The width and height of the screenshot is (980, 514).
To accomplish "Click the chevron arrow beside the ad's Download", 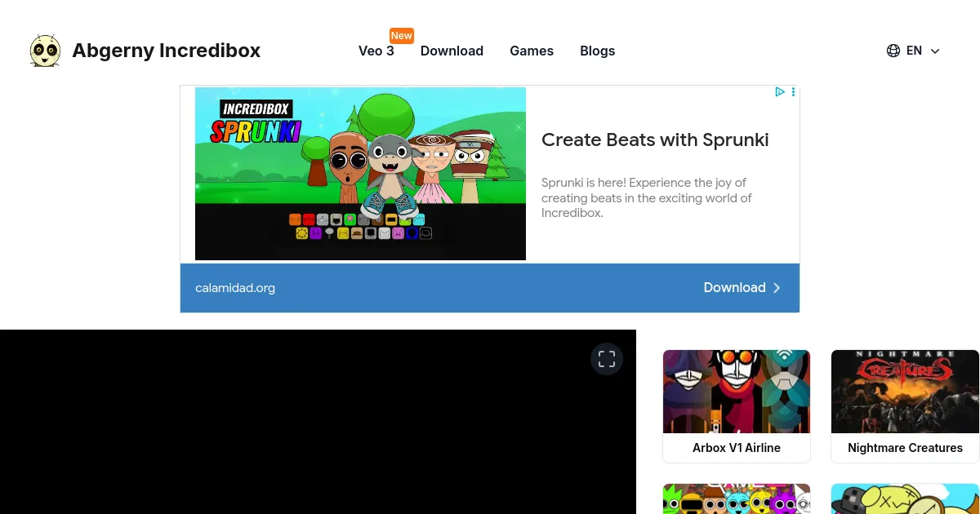I will (777, 288).
